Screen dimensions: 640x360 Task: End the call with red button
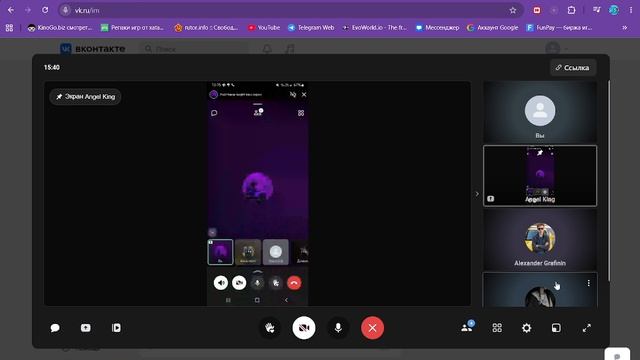tap(372, 328)
